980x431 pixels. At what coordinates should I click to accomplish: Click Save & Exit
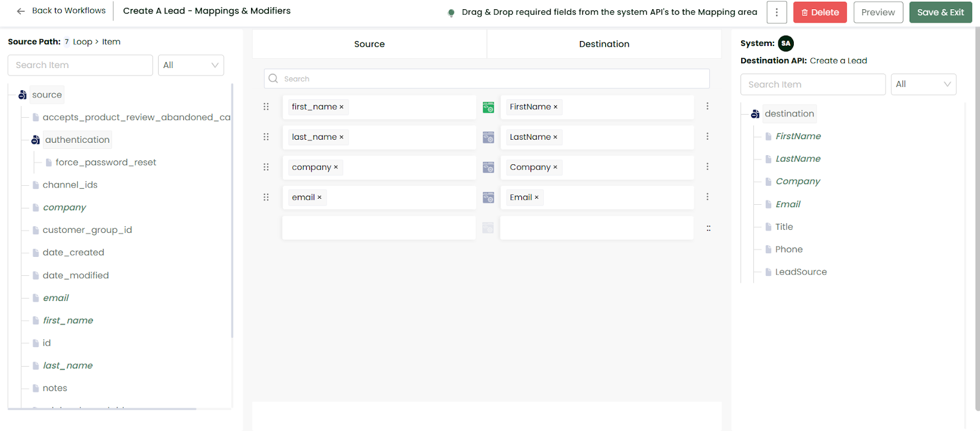coord(941,12)
